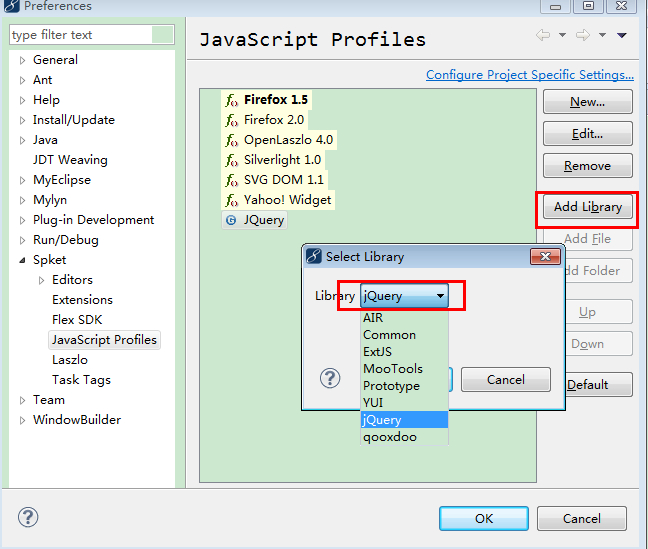This screenshot has height=549, width=648.
Task: Click the Firefox 2.0 profile icon
Action: tap(231, 120)
